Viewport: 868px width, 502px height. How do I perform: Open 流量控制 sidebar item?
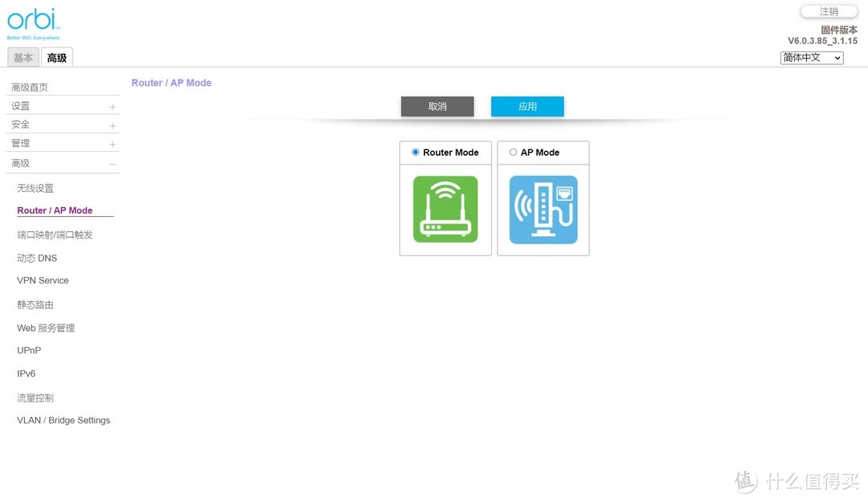35,398
